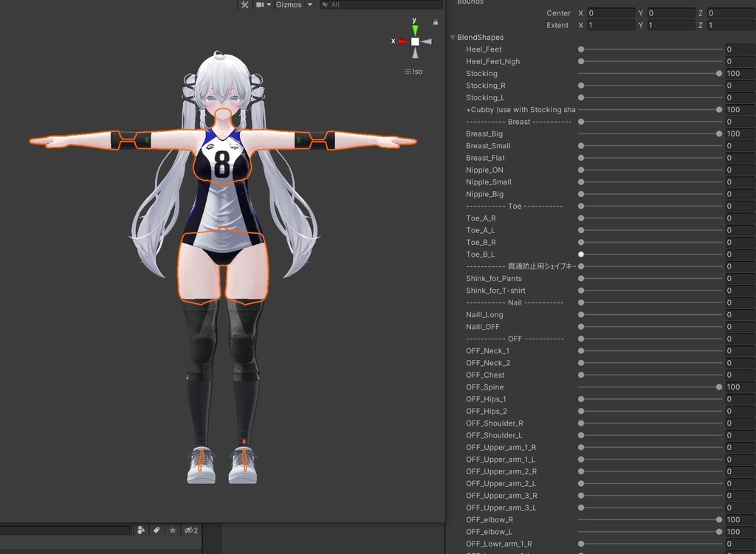Open the Search by Type filter icon
The image size is (756, 554).
point(141,530)
